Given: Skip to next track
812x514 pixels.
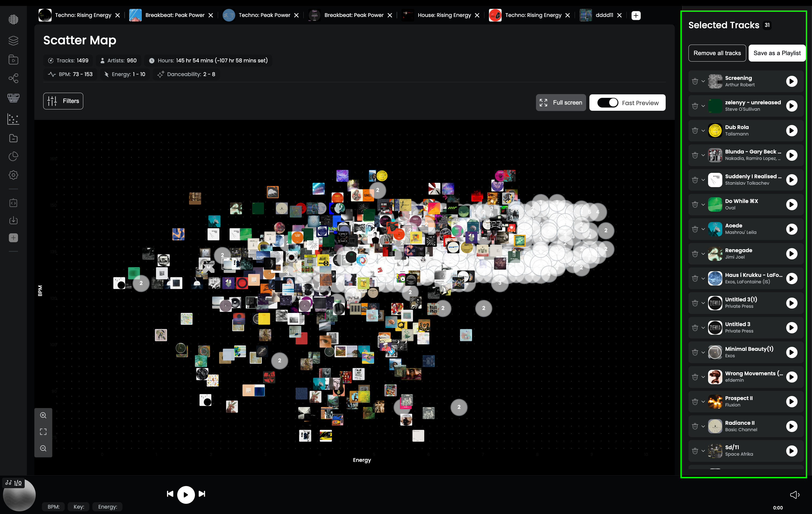Looking at the screenshot, I should point(202,494).
